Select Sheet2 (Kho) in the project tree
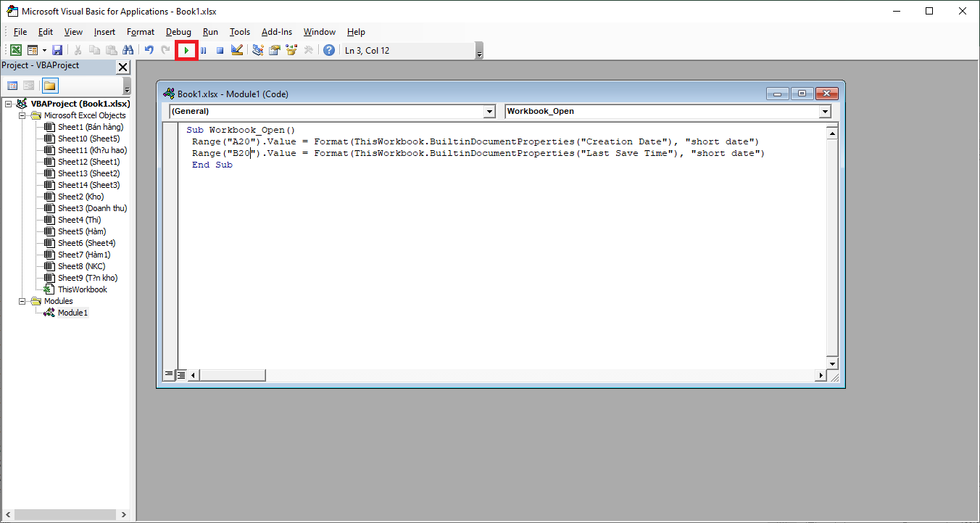This screenshot has width=980, height=523. tap(80, 197)
